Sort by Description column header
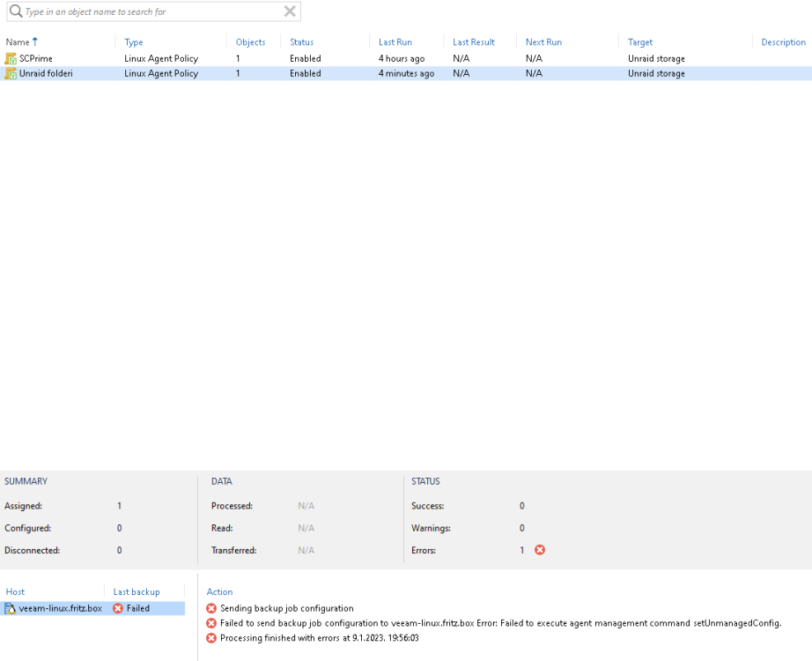The width and height of the screenshot is (812, 661). point(784,42)
